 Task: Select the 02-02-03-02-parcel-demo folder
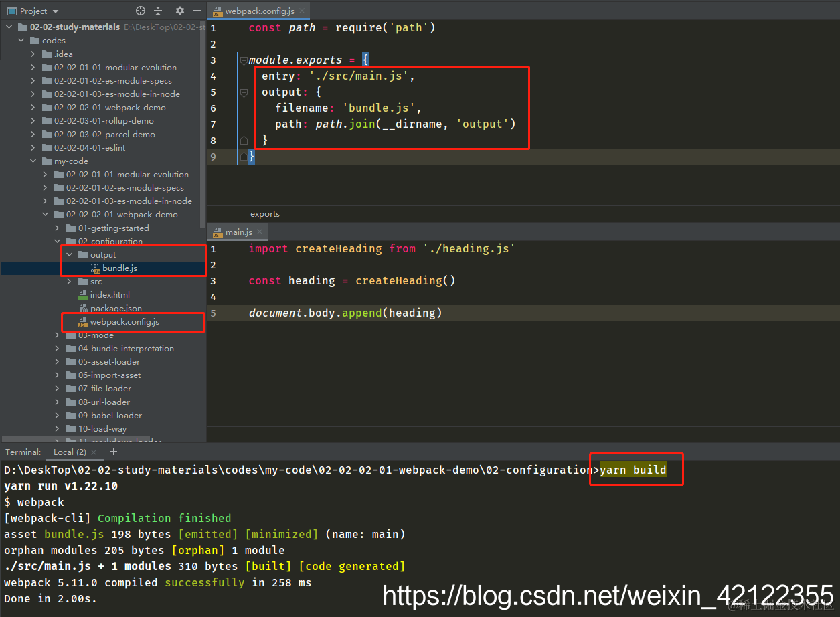pyautogui.click(x=104, y=135)
